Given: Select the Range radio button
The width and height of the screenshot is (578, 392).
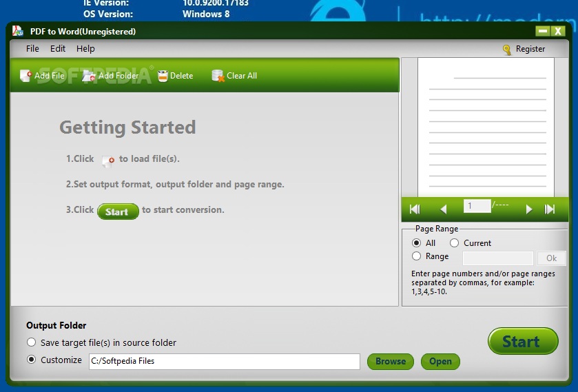Looking at the screenshot, I should pos(416,256).
